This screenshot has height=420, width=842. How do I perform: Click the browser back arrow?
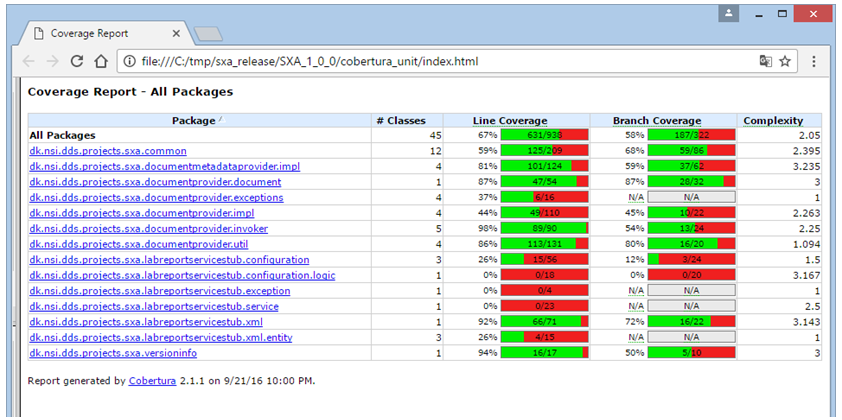tap(27, 61)
